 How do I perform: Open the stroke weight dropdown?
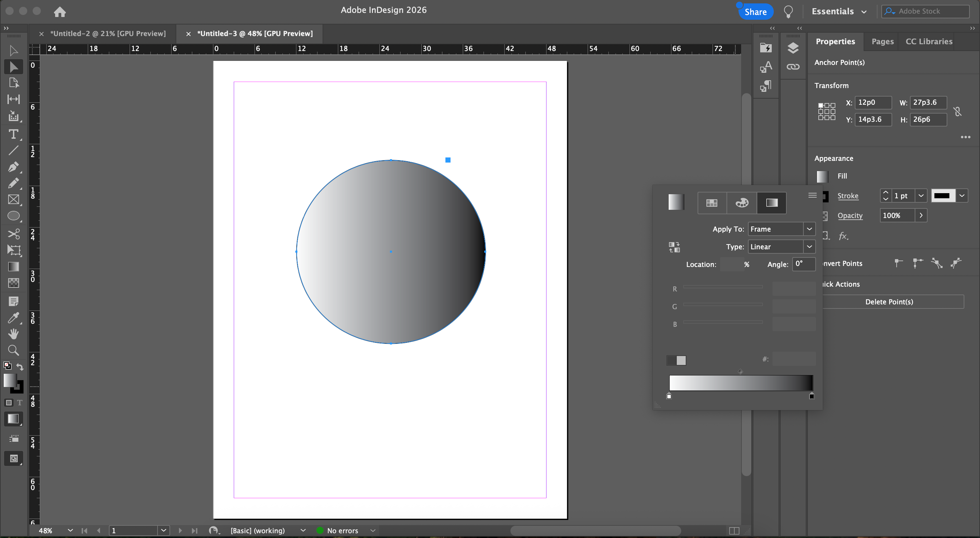pos(921,196)
